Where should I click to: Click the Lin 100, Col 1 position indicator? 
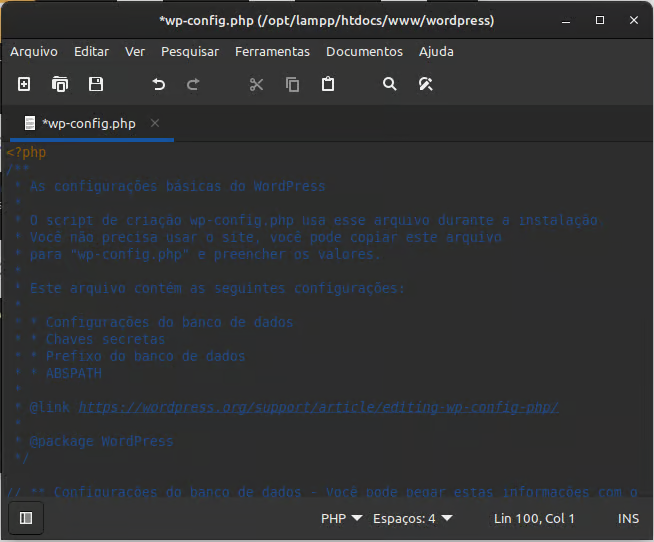[x=535, y=518]
